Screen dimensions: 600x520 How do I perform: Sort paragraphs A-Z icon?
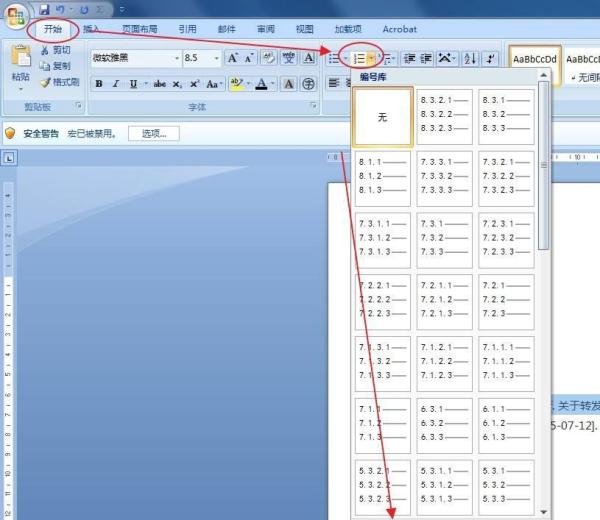[x=470, y=58]
